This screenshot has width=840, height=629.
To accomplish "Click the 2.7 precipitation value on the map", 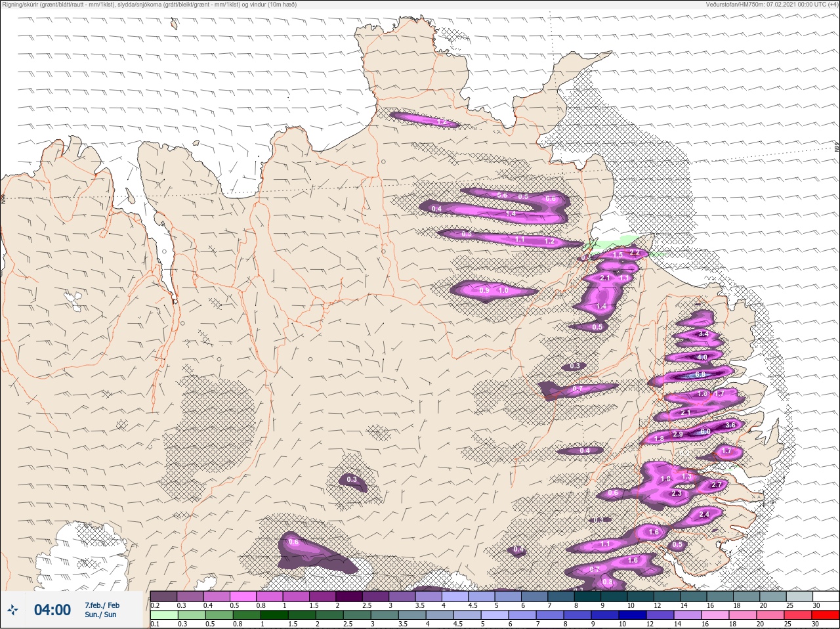I will [x=717, y=485].
